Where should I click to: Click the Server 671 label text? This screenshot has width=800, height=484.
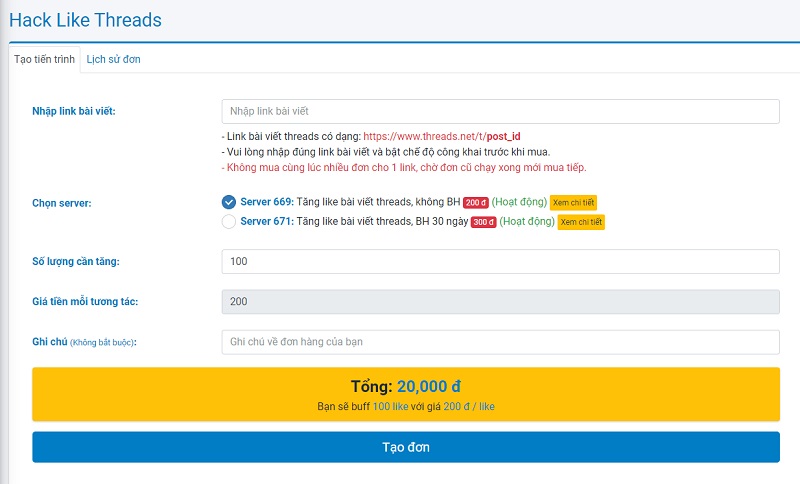267,221
